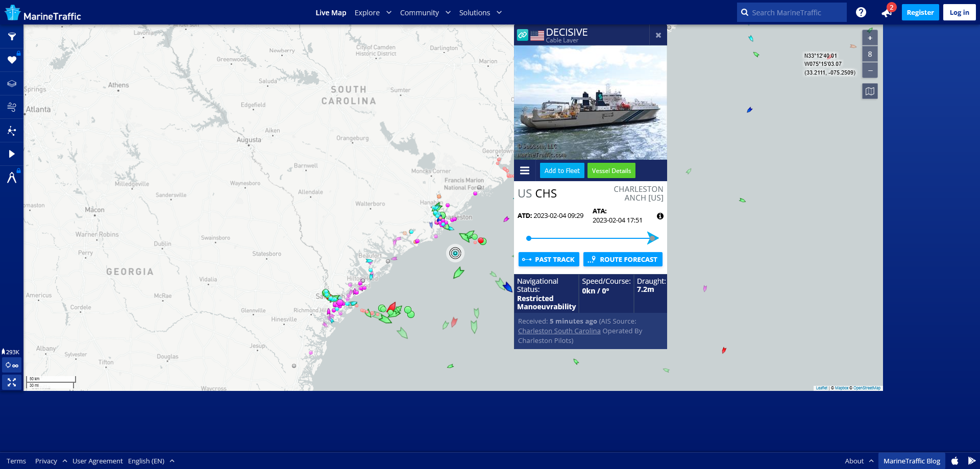This screenshot has height=469, width=980.
Task: Open the Solutions menu
Action: pos(475,13)
